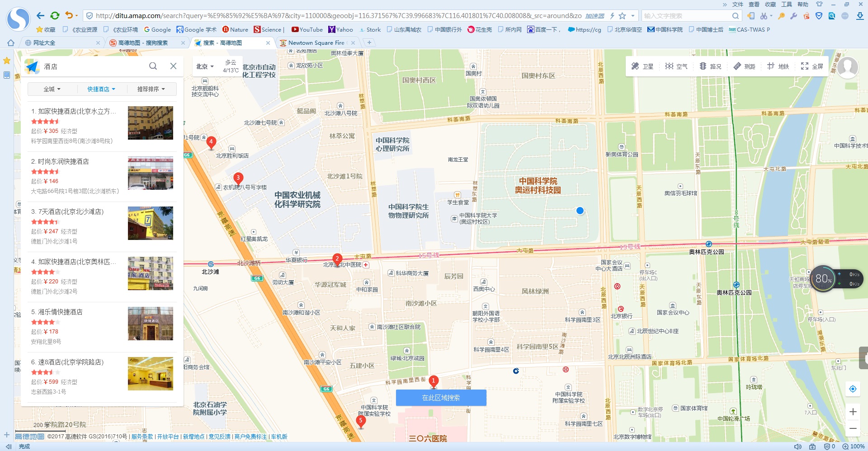Viewport: 868px width, 451px height.
Task: Click the lightning speed-mode icon
Action: [x=612, y=16]
